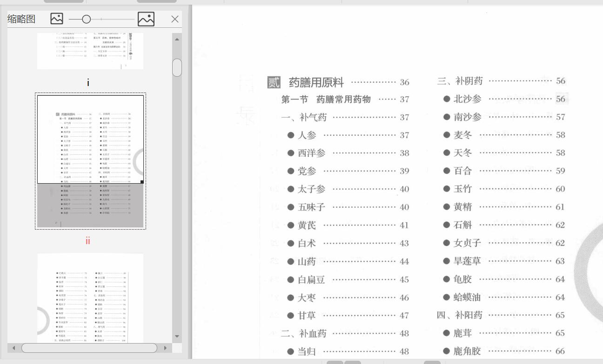Image resolution: width=603 pixels, height=364 pixels.
Task: Adjust the thumbnail size slider handle
Action: click(86, 19)
